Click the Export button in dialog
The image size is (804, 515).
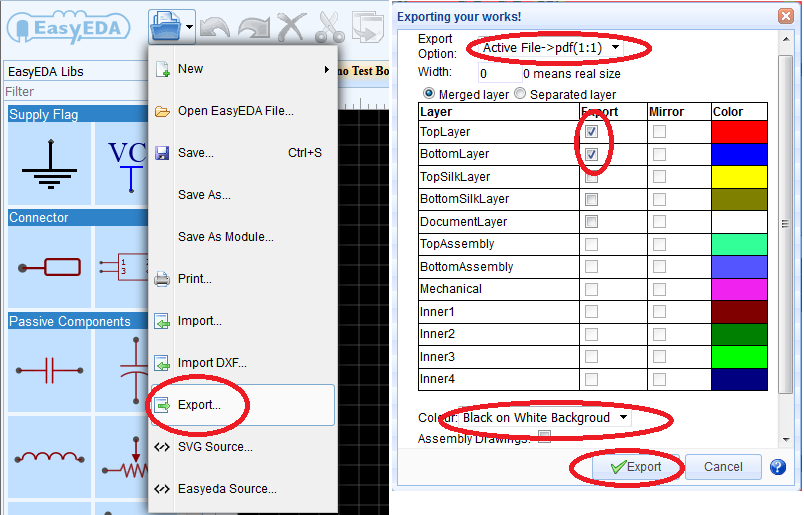point(636,467)
